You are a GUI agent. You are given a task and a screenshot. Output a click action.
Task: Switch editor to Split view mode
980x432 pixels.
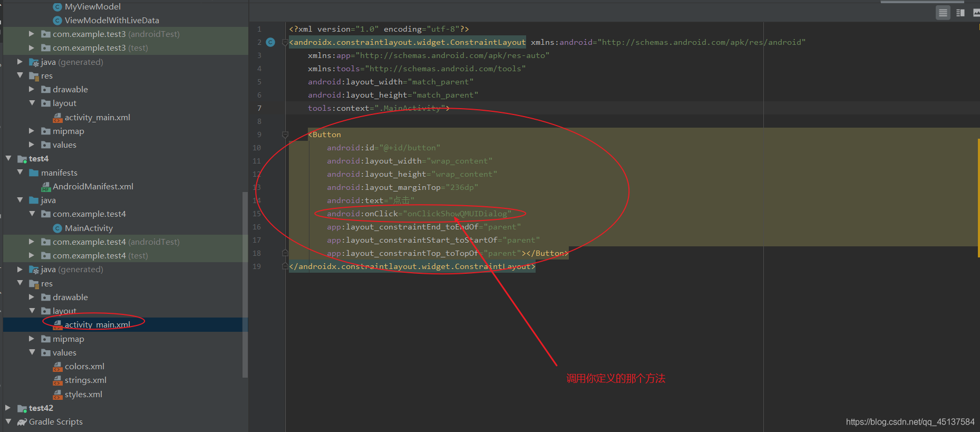[960, 13]
